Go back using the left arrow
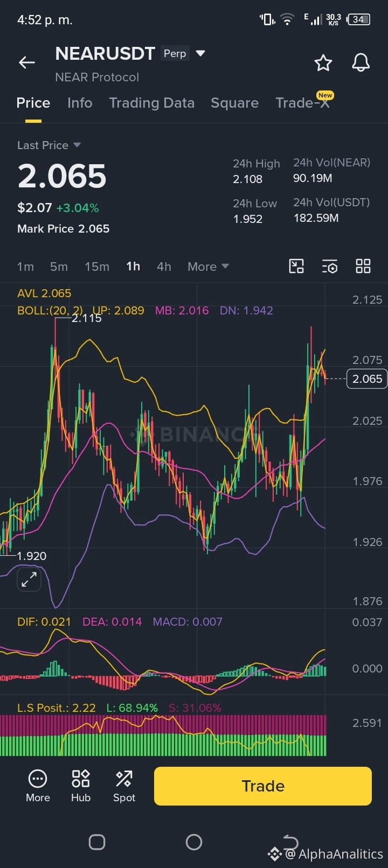 pos(26,62)
